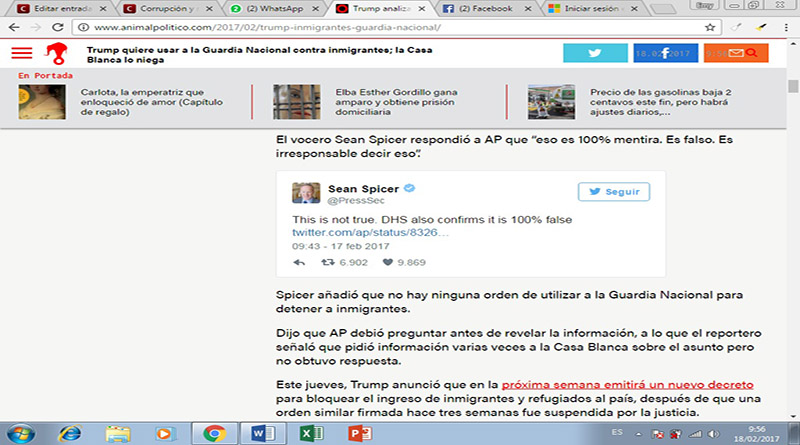Launch PowerPoint from the taskbar
Viewport: 800px width, 445px height.
click(x=357, y=432)
